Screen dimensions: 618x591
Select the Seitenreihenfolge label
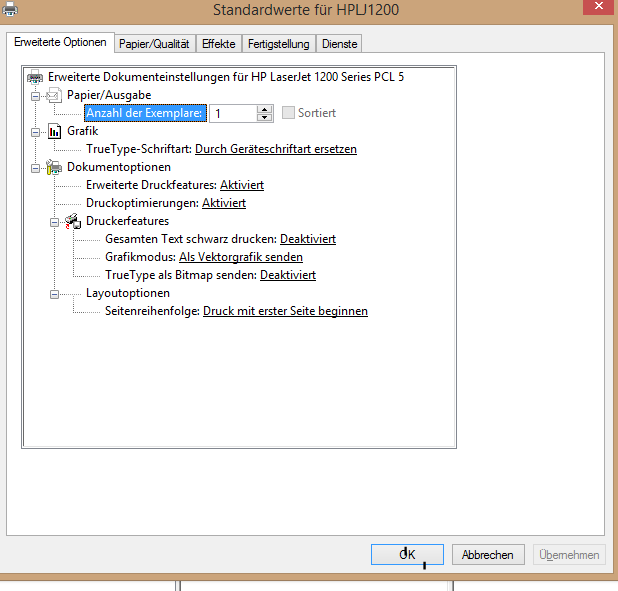coord(152,311)
